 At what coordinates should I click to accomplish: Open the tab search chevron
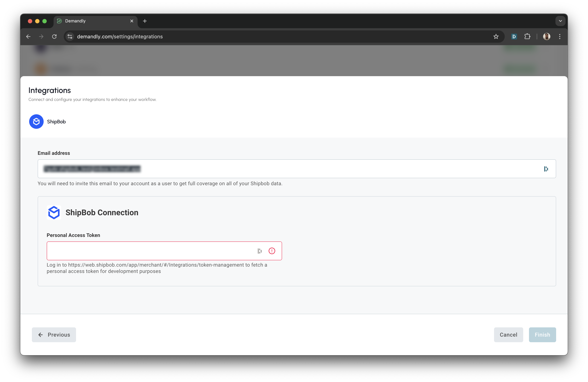(x=560, y=21)
